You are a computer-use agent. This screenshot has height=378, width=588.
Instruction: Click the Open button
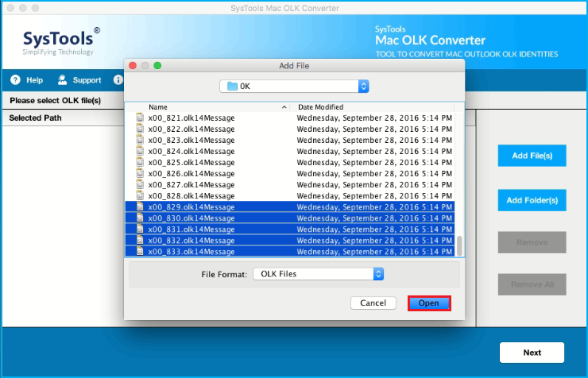429,303
